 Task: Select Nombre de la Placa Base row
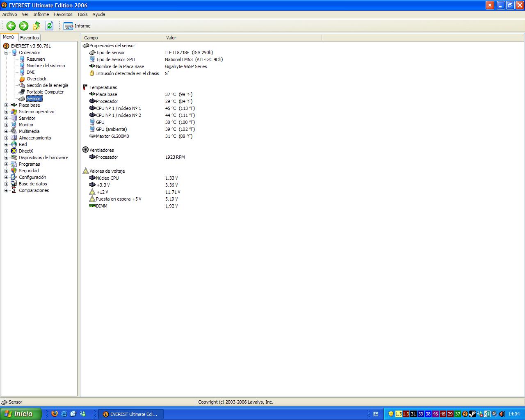(x=148, y=66)
